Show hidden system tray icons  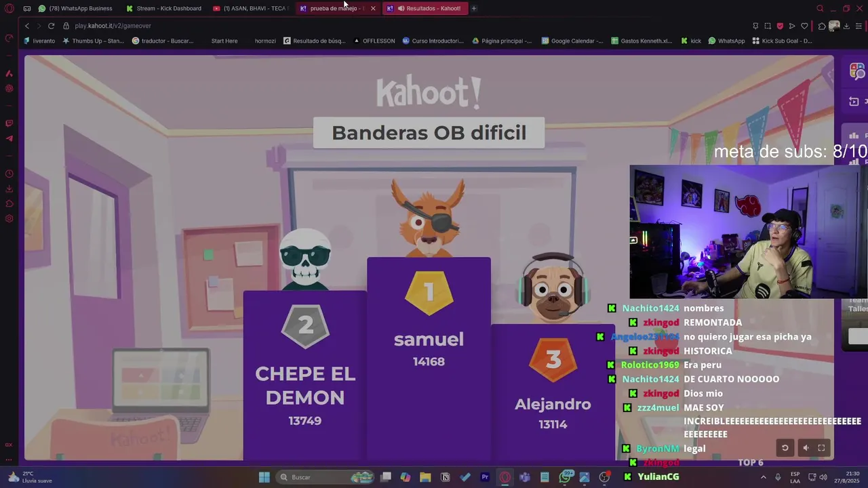click(x=764, y=477)
